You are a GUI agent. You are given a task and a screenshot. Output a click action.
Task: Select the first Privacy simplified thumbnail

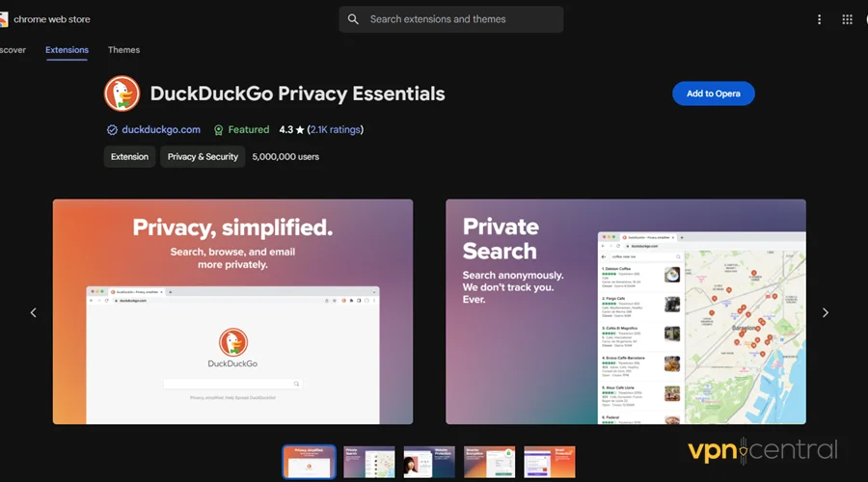coord(309,462)
